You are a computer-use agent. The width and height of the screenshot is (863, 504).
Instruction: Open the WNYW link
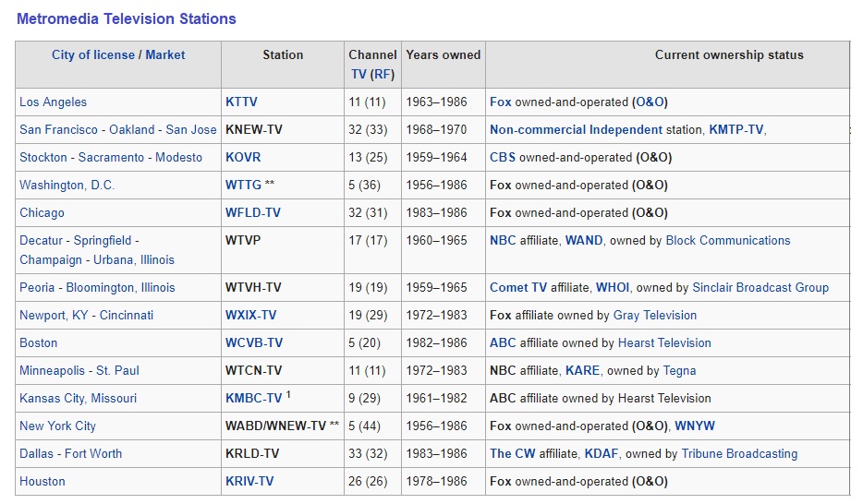[x=695, y=426]
